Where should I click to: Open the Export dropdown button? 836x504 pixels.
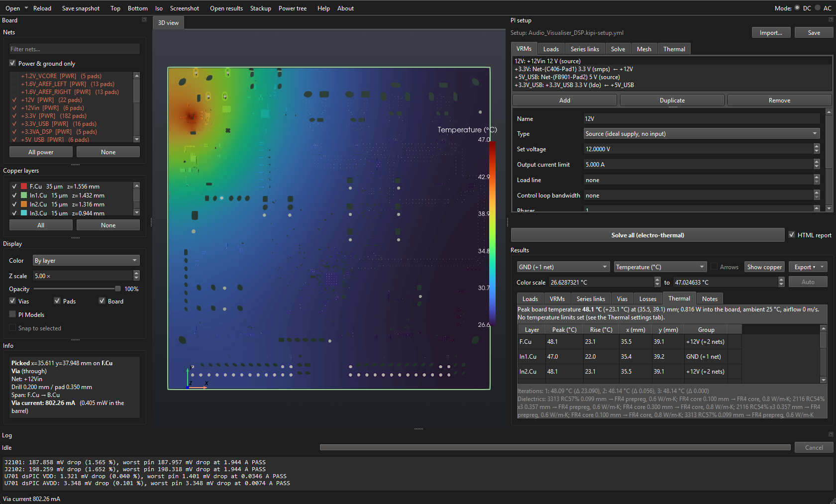809,267
